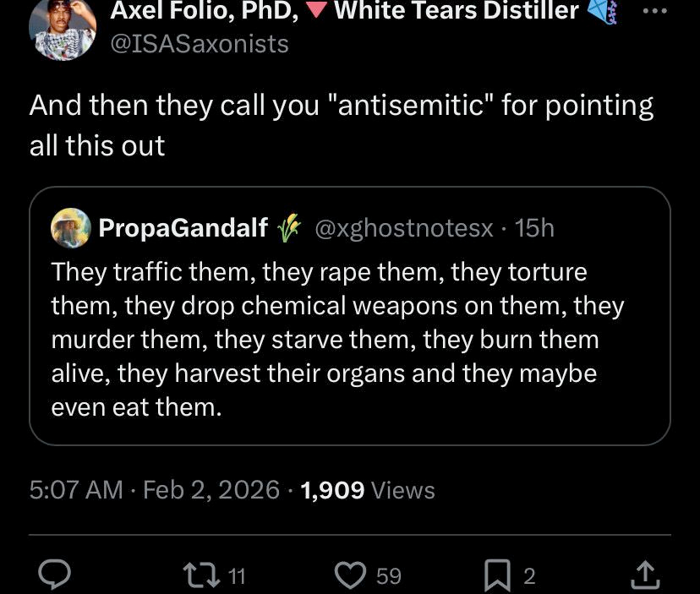Viewport: 700px width, 594px height.
Task: Reply to the tweet via speech bubble icon
Action: coord(55,575)
